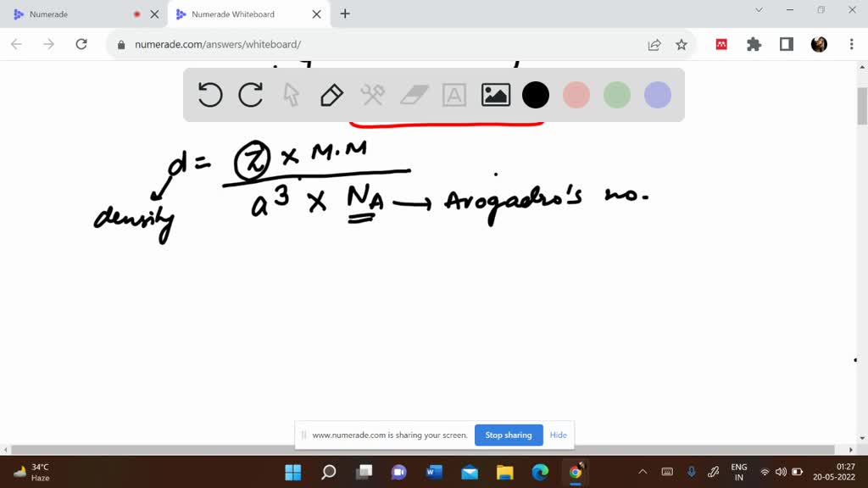
Task: Click the undo arrow in whiteboard toolbar
Action: 210,95
